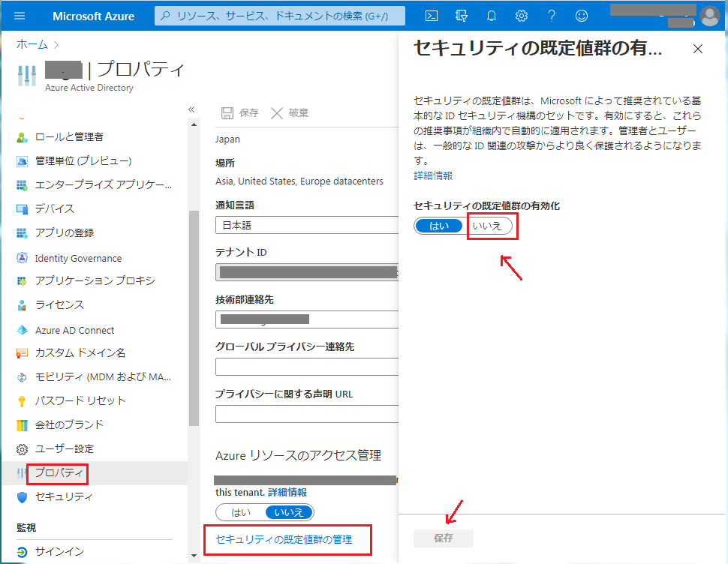Click the Azure AD Connect icon
This screenshot has height=564, width=728.
22,330
